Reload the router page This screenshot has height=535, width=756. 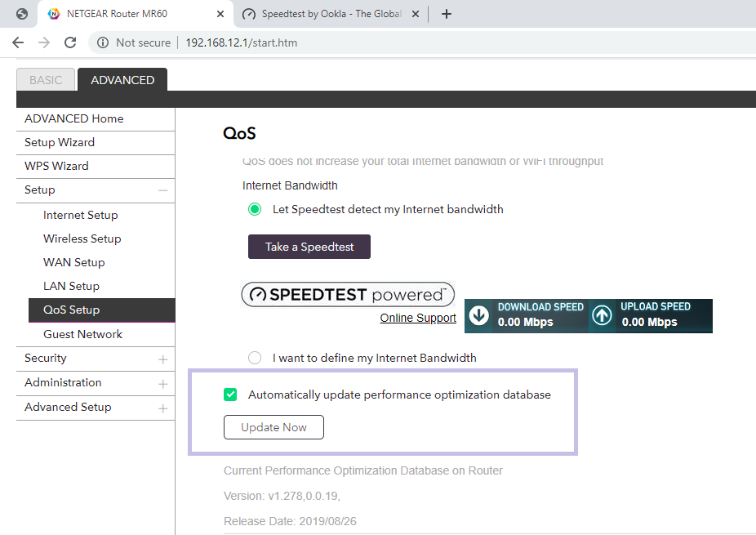tap(70, 43)
